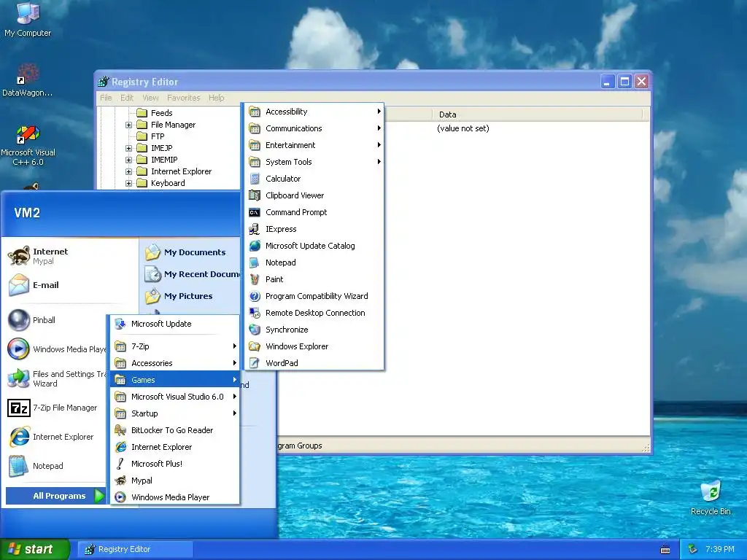Expand IMEJP registry key
Viewport: 747px width, 560px height.
coord(128,148)
